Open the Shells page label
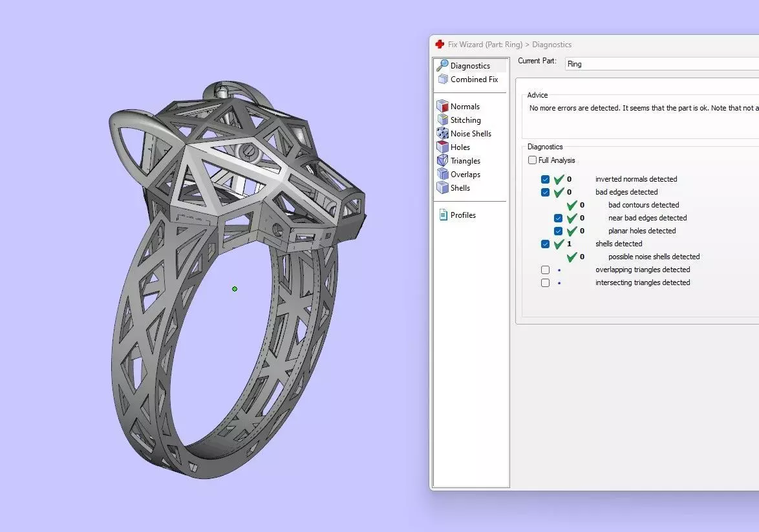This screenshot has width=759, height=532. click(460, 188)
